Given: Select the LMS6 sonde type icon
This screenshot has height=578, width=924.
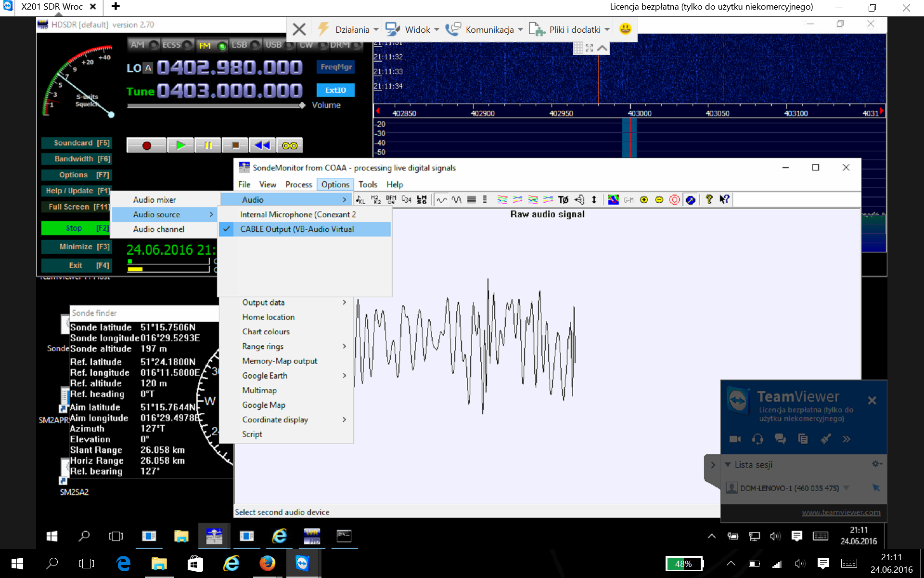Looking at the screenshot, I should [422, 199].
